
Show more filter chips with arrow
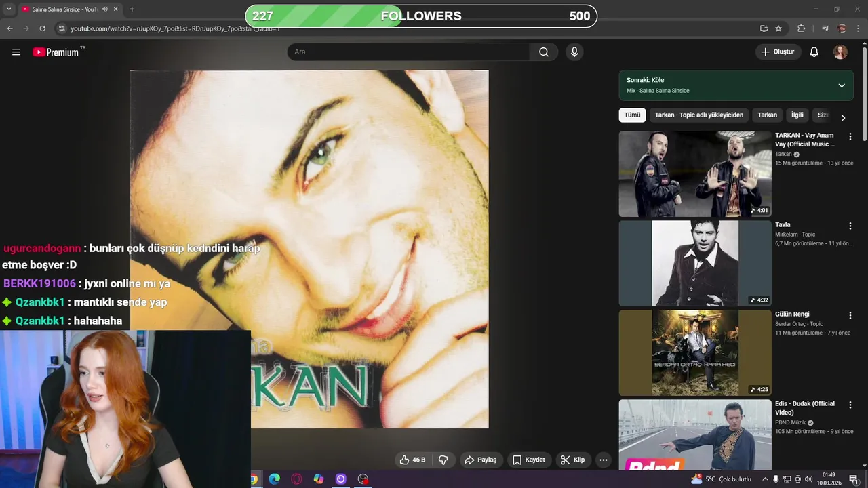pos(843,117)
